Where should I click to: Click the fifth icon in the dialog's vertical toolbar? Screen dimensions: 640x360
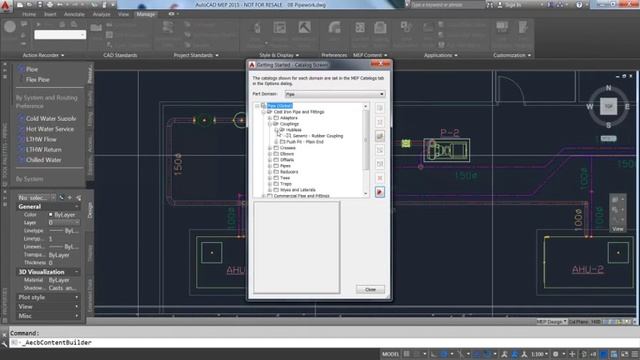pyautogui.click(x=380, y=164)
